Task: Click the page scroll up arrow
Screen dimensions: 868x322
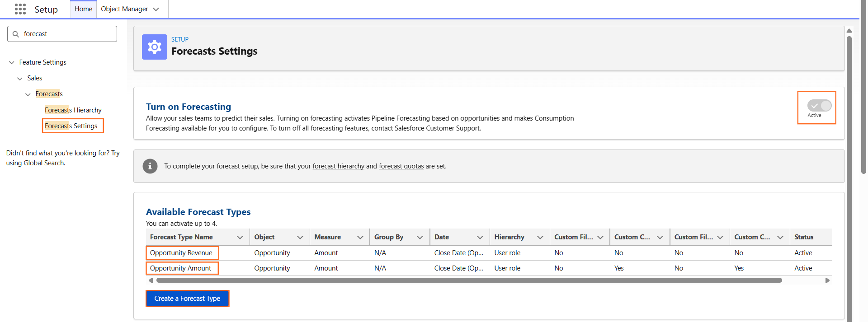Action: click(849, 31)
